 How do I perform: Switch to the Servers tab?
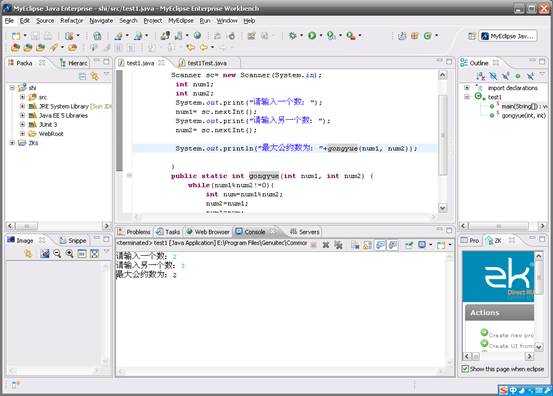(305, 232)
